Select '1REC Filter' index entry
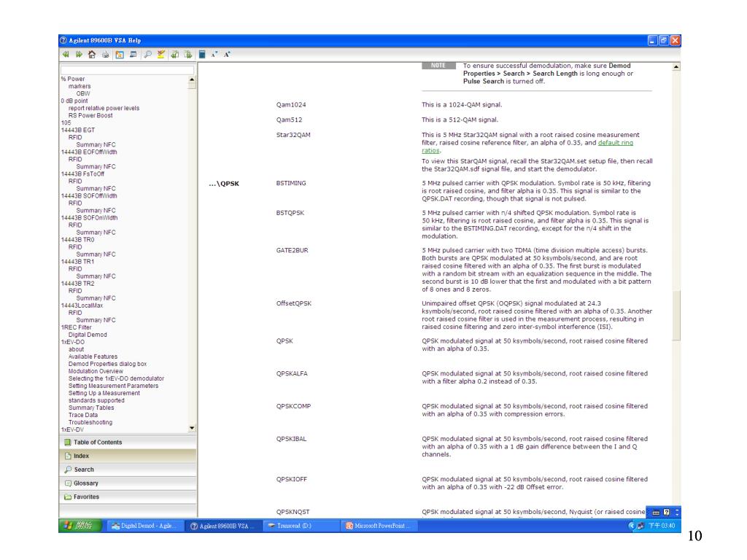This screenshot has width=747, height=560. click(76, 327)
